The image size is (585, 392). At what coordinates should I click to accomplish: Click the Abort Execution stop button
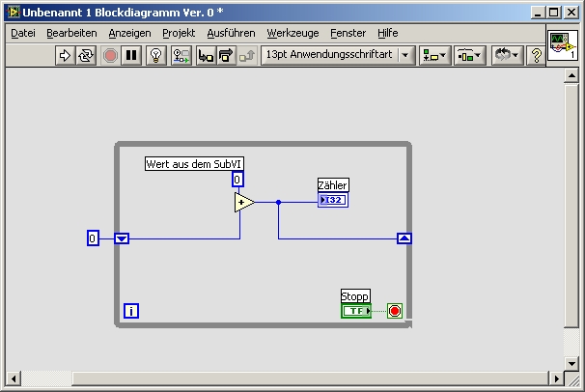point(110,56)
